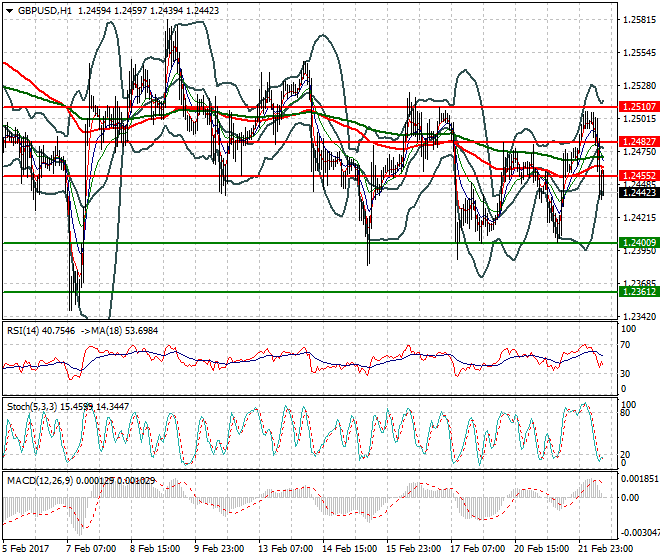Click the 1.24552 red price level tag
The width and height of the screenshot is (660, 560).
point(638,176)
